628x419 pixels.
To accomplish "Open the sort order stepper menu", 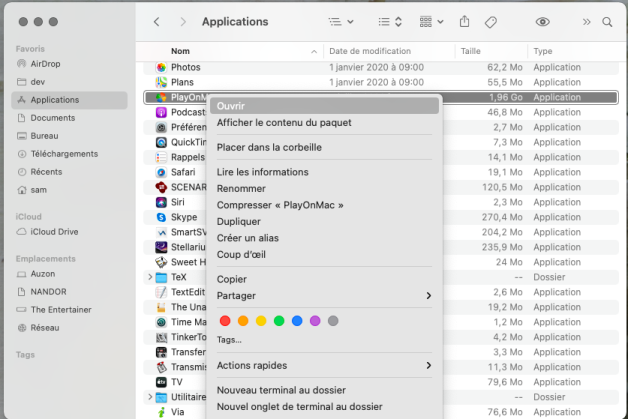I will click(390, 22).
